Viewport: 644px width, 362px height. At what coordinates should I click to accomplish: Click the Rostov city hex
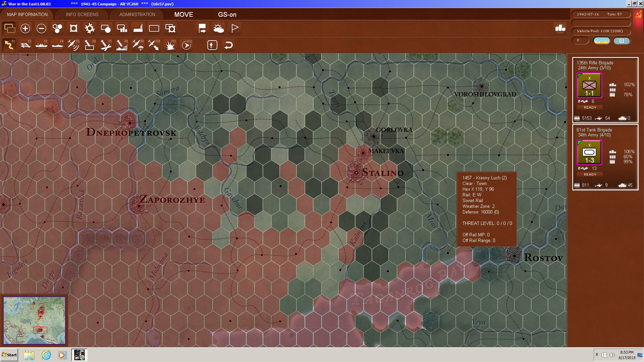[514, 256]
